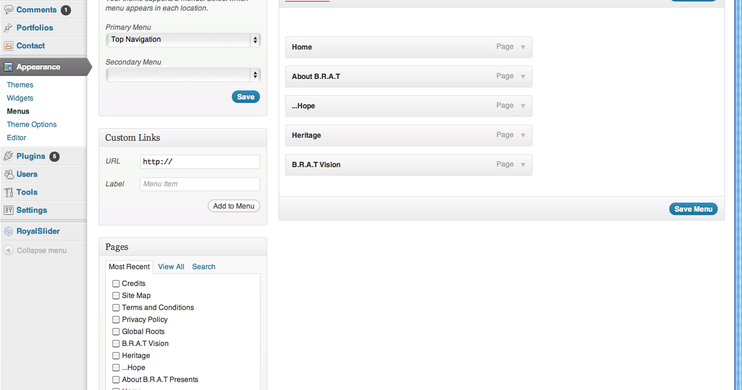Click the Plugins update count badge
The image size is (742, 390).
[x=54, y=156]
